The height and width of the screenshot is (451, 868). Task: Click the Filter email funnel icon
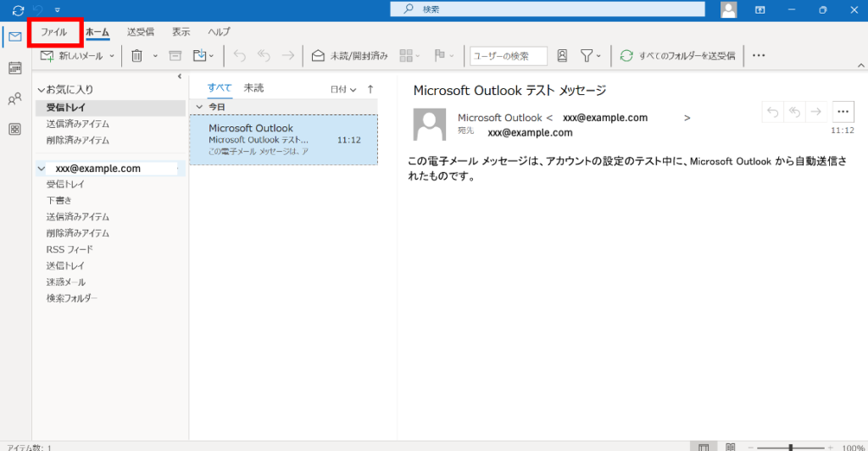tap(587, 56)
